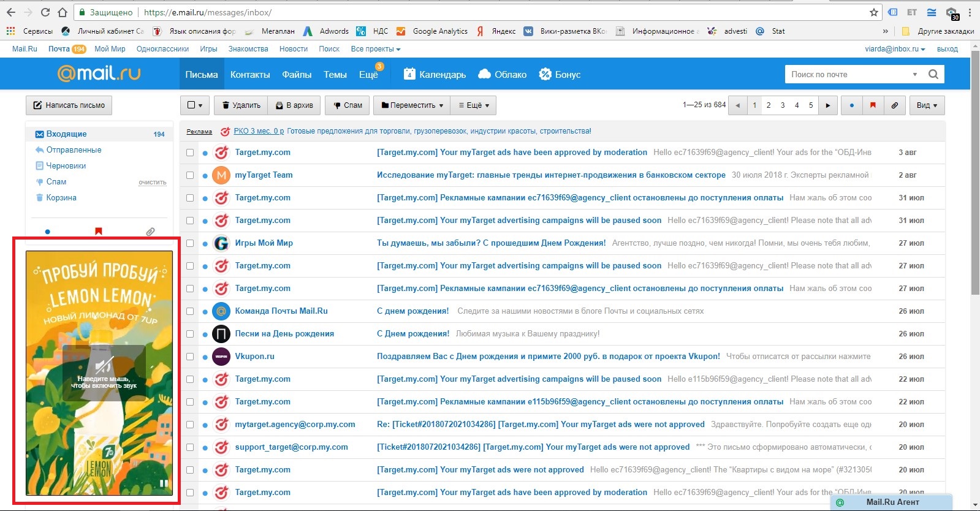This screenshot has height=511, width=980.
Task: Click the Удалить button
Action: point(241,105)
